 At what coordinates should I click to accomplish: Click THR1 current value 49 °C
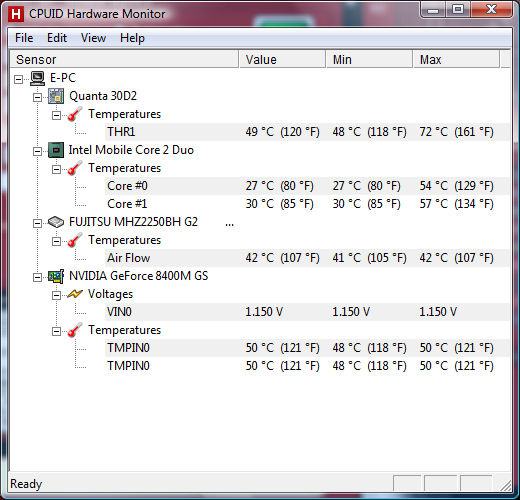(x=282, y=132)
